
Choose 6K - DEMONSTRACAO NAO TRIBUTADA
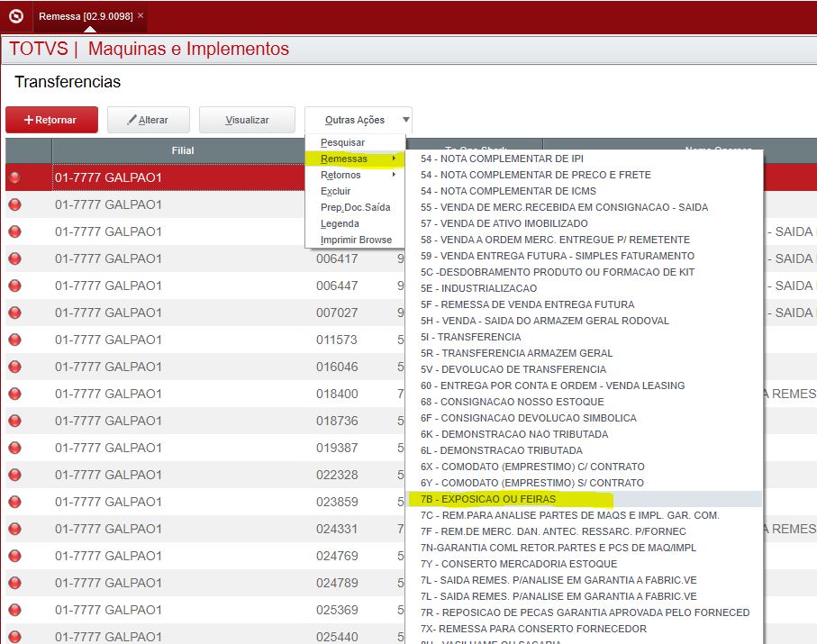(x=584, y=434)
